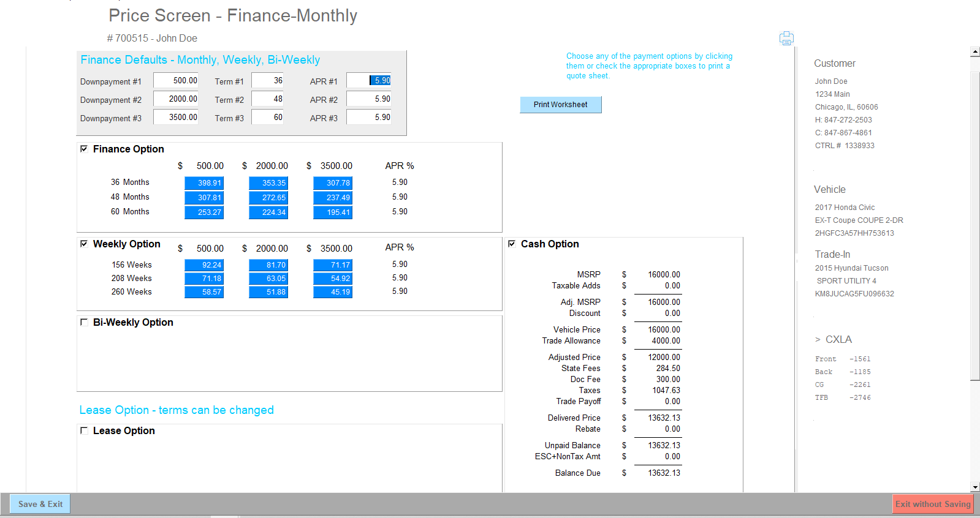Pick the 45.19 payment for 260 weeks
The height and width of the screenshot is (518, 980).
[x=333, y=292]
